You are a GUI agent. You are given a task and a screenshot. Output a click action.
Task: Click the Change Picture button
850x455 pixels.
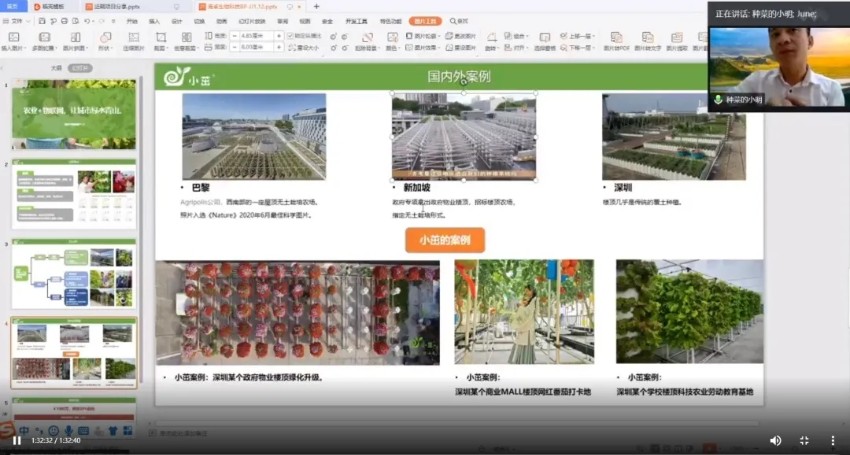tap(460, 36)
